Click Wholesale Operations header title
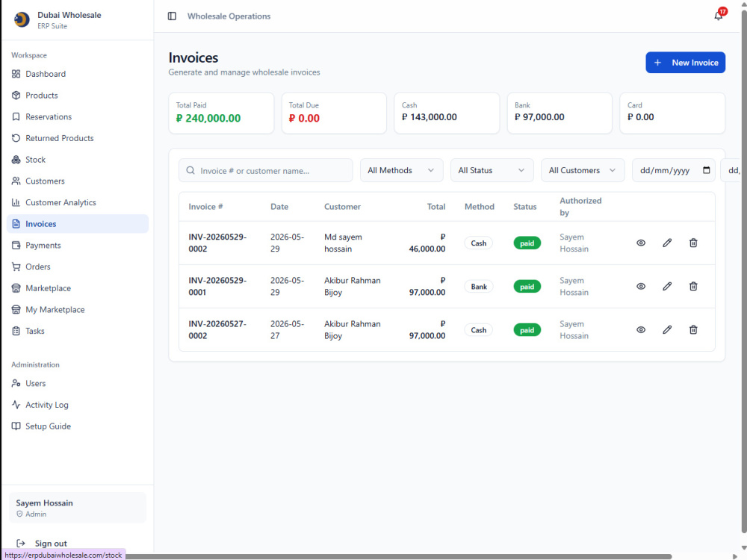This screenshot has width=747, height=560. pos(229,16)
